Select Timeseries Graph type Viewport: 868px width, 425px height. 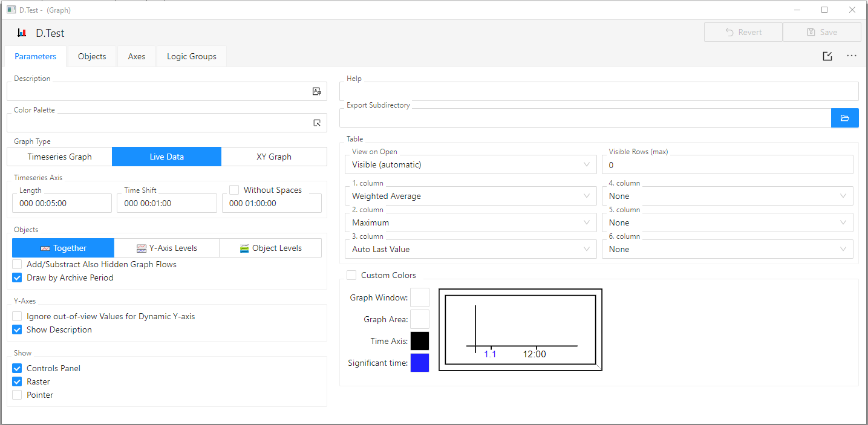pyautogui.click(x=59, y=157)
